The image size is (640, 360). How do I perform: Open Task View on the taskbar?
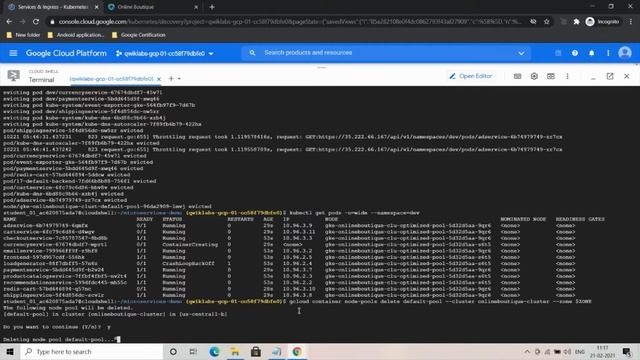(193, 352)
